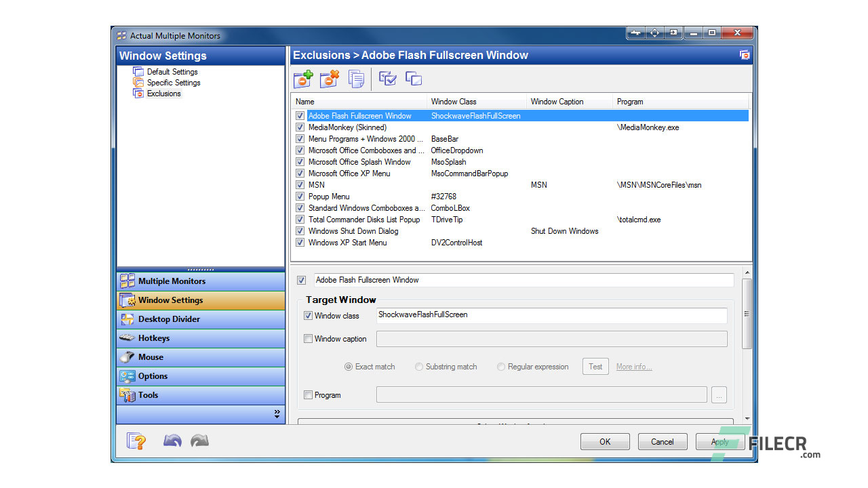Click the exclusions icon in the blue header
The width and height of the screenshot is (868, 488).
click(x=745, y=55)
